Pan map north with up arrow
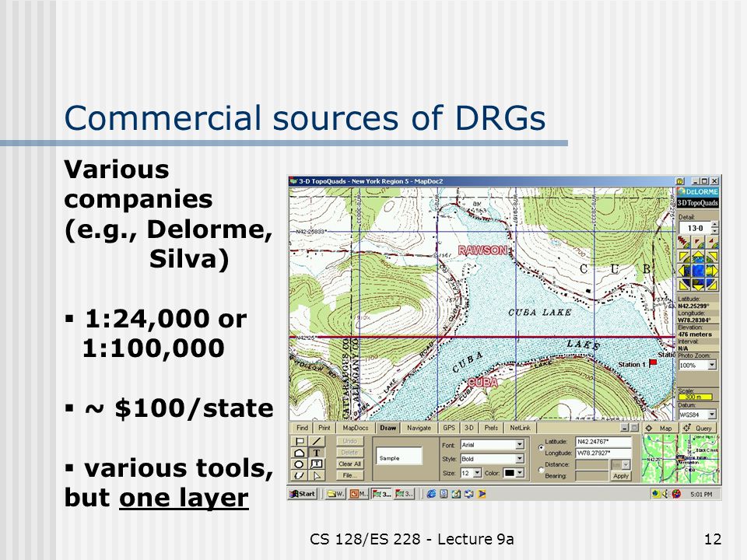Screen dimensions: 747x560 pyautogui.click(x=698, y=257)
